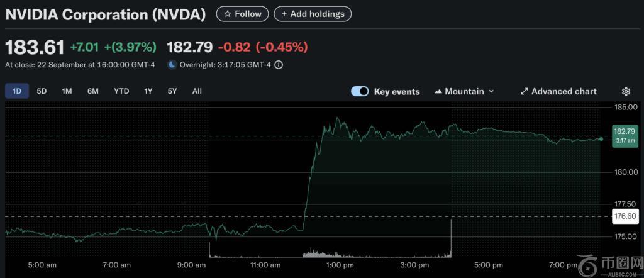Open the Advanced chart link
The height and width of the screenshot is (278, 644).
coord(563,92)
